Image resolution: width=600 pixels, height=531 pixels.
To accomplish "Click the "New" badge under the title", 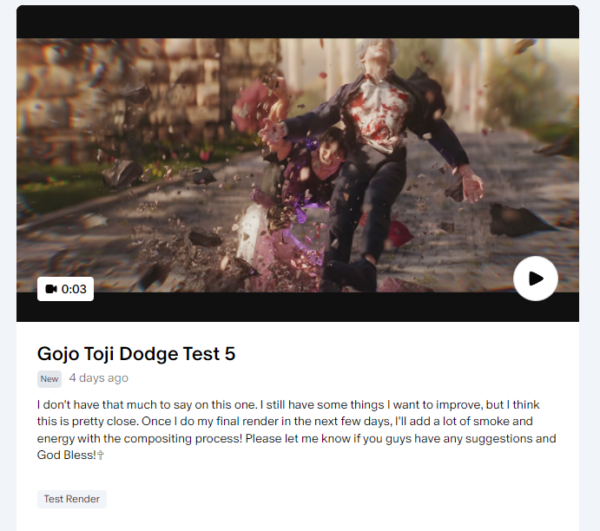I will click(49, 379).
